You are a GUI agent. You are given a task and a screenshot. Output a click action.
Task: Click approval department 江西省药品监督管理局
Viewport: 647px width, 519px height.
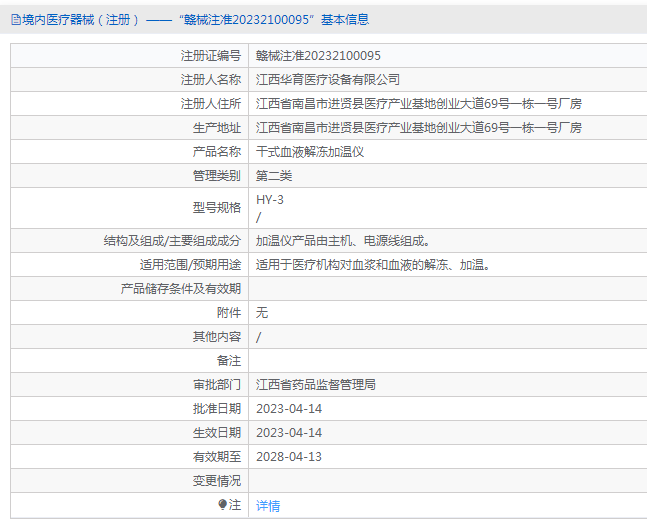coord(316,385)
